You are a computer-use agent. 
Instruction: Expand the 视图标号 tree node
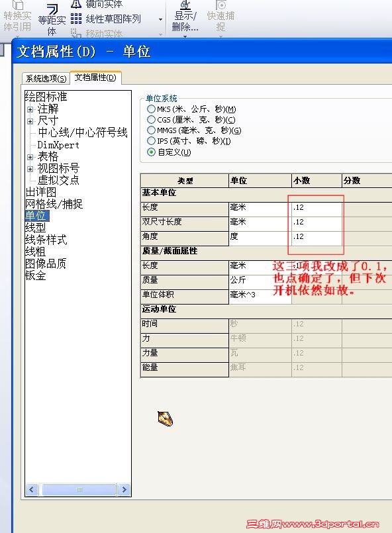pyautogui.click(x=30, y=169)
